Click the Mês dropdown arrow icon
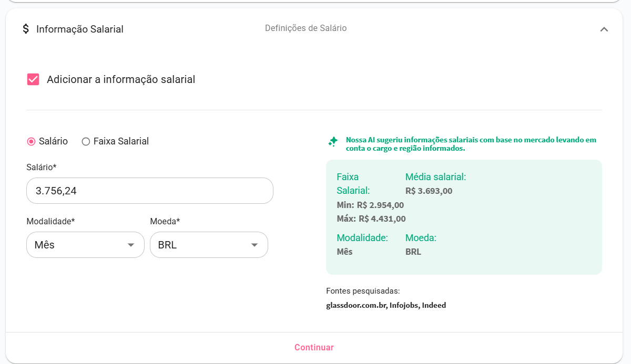The height and width of the screenshot is (364, 631). pyautogui.click(x=131, y=245)
